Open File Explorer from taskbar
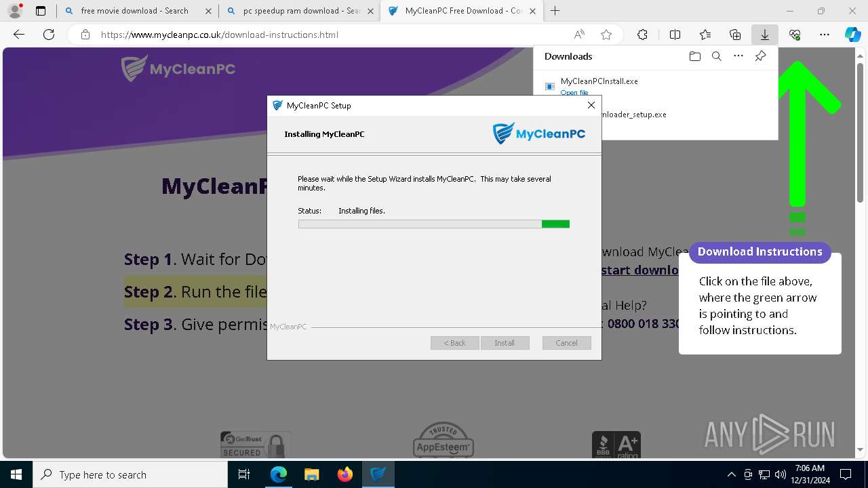868x488 pixels. 312,474
